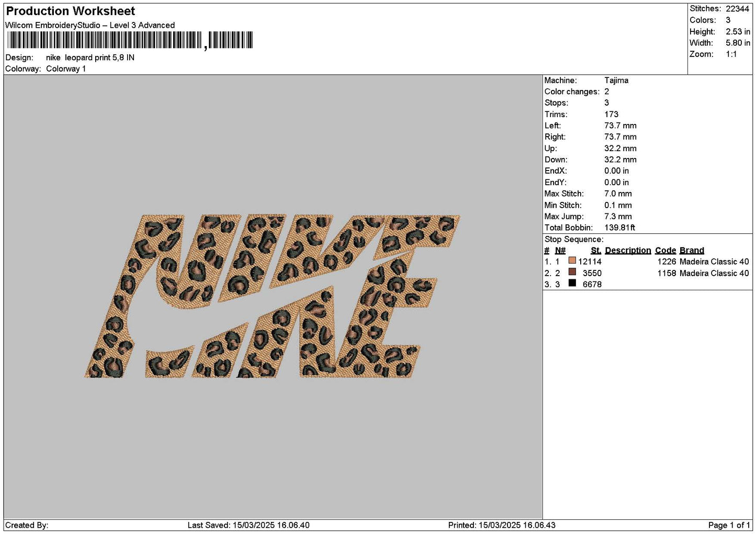Click the Production Worksheet title
The height and width of the screenshot is (534, 756).
(x=70, y=11)
